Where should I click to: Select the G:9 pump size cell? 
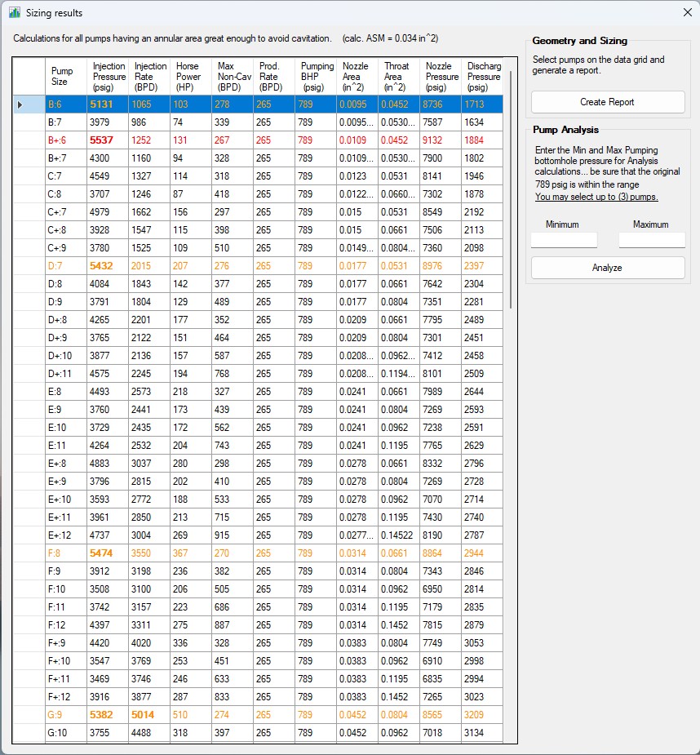(x=65, y=715)
